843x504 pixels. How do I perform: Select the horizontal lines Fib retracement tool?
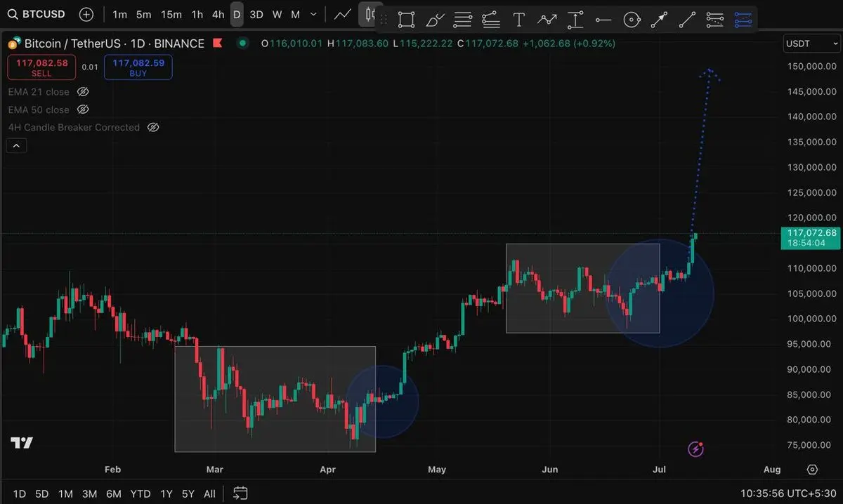[x=462, y=20]
